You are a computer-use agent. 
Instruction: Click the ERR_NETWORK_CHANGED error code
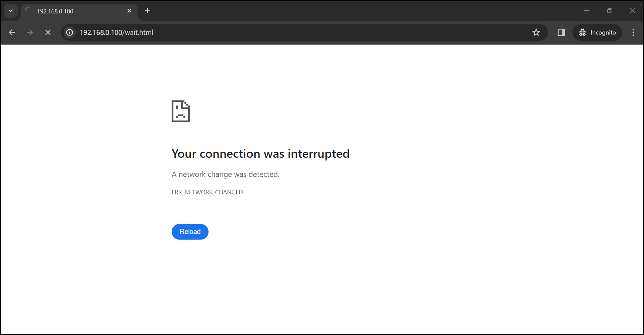(207, 192)
